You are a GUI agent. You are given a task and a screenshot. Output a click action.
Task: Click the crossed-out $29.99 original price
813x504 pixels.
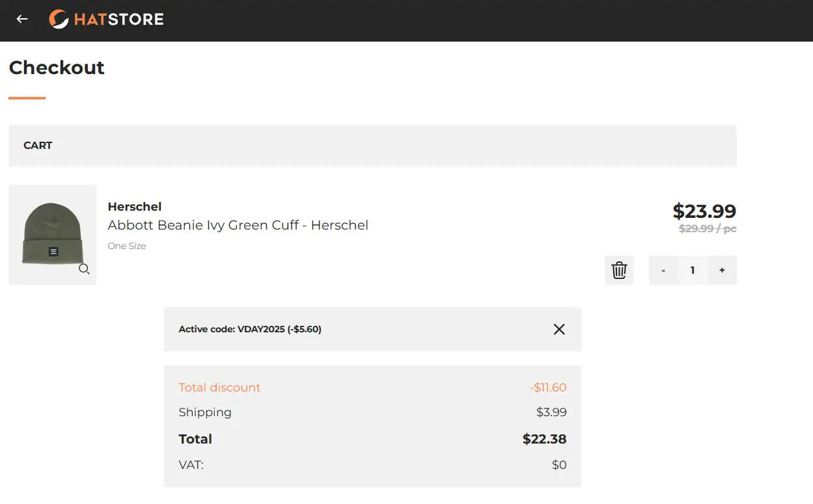point(708,229)
